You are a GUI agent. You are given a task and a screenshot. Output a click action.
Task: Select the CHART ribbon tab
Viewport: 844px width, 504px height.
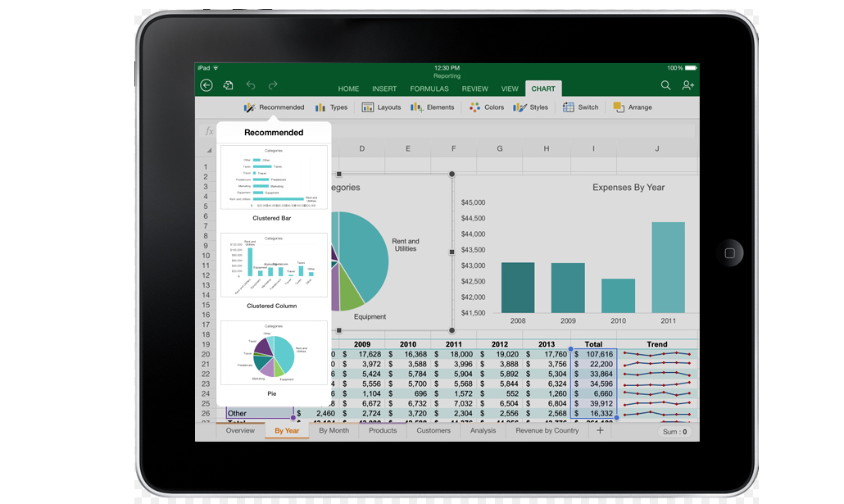pos(543,89)
